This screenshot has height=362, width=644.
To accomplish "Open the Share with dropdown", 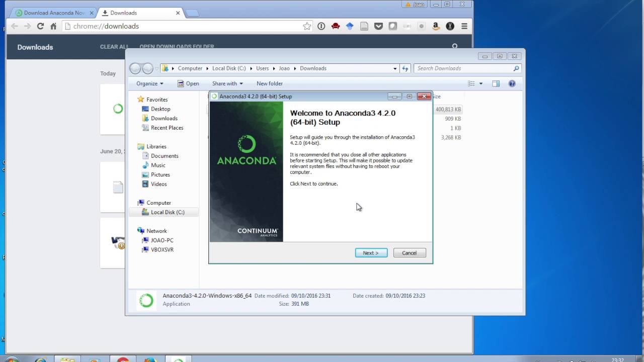I will tap(227, 83).
